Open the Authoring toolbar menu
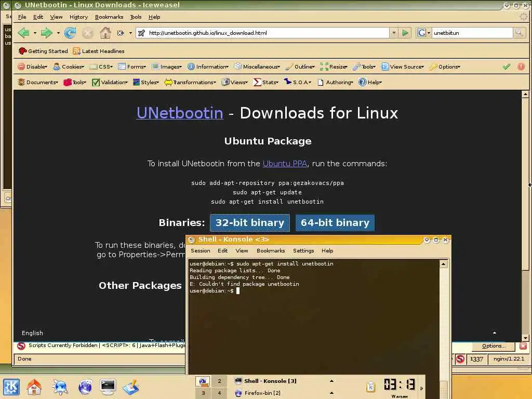Image resolution: width=532 pixels, height=399 pixels. [x=335, y=83]
